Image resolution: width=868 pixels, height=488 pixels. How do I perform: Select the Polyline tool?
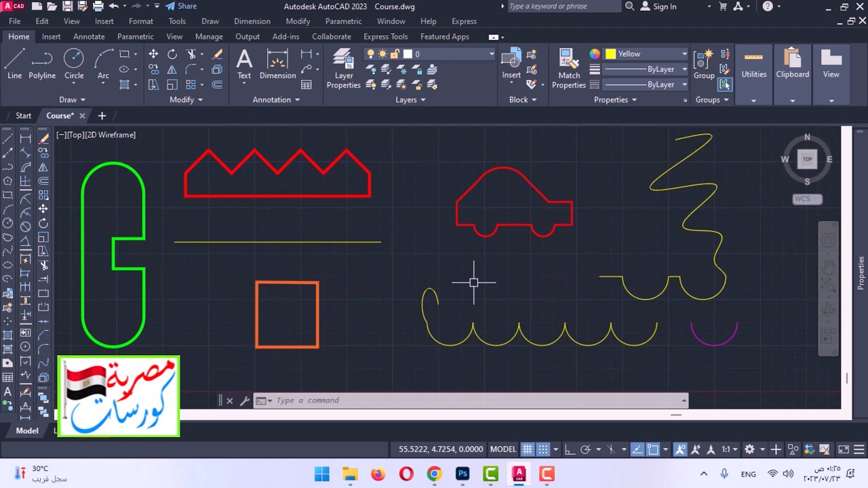click(x=42, y=64)
